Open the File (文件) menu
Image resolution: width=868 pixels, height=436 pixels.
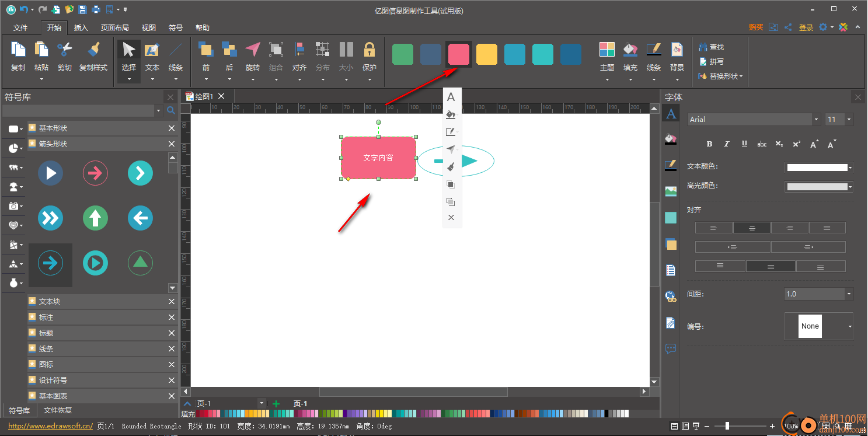pyautogui.click(x=20, y=28)
